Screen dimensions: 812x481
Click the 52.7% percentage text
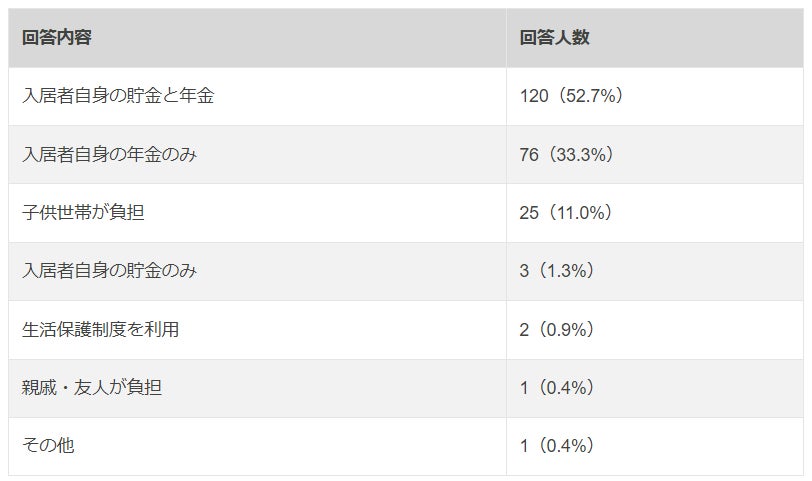pos(590,96)
